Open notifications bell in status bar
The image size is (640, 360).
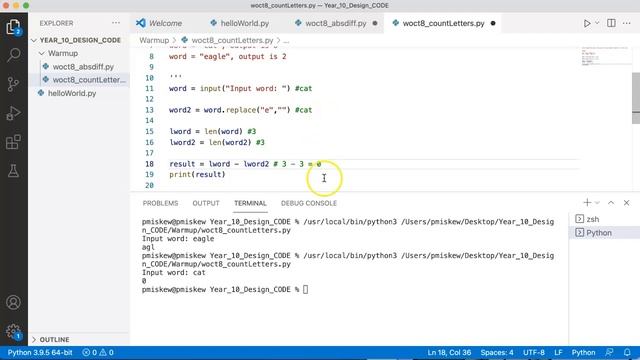click(x=627, y=353)
